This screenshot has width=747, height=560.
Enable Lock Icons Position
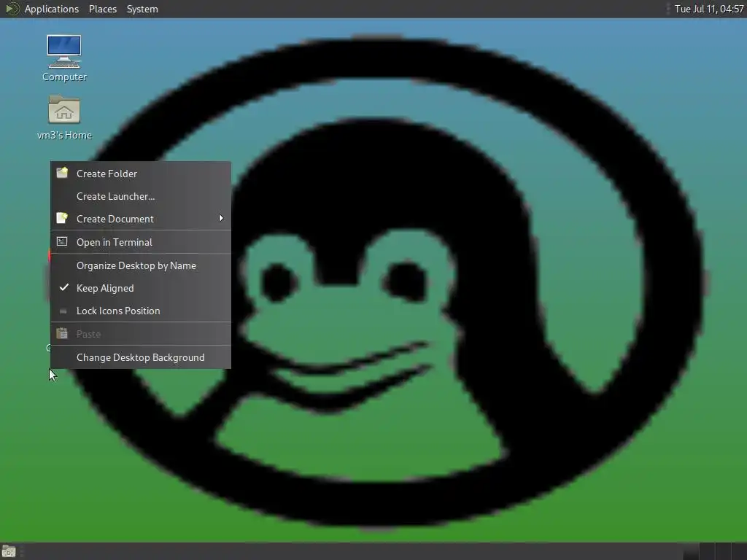(x=141, y=311)
